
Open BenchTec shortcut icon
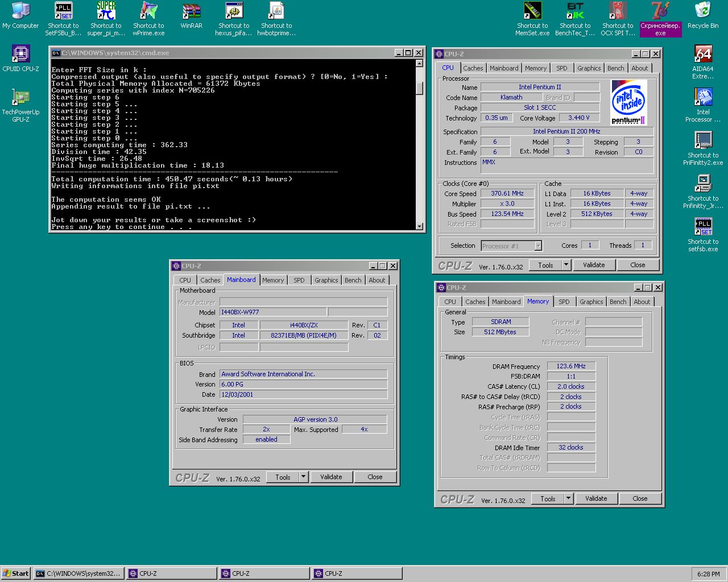click(x=575, y=19)
